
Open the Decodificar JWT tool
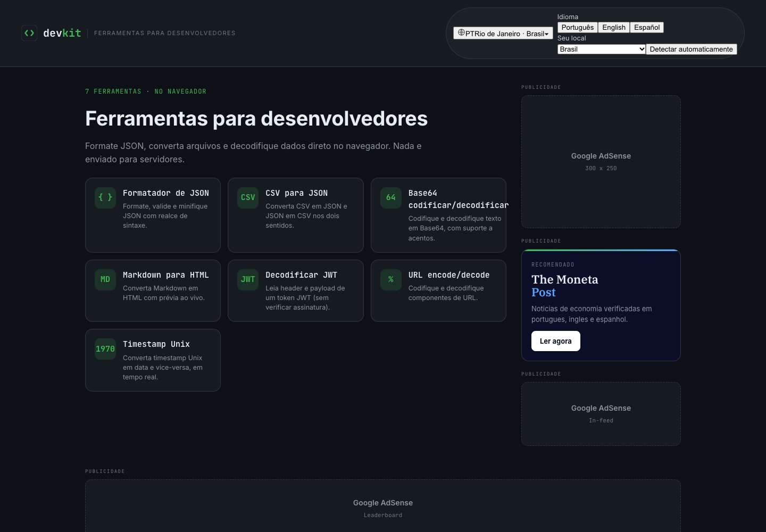tap(296, 290)
